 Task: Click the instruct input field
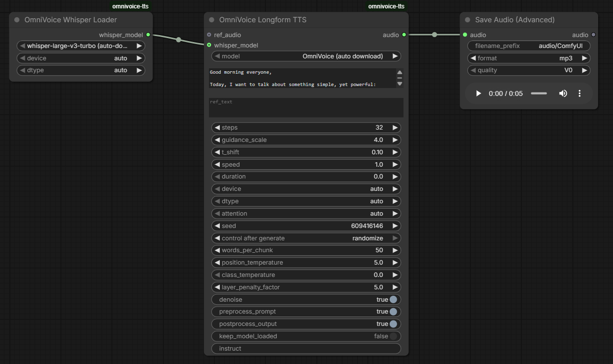pos(306,349)
